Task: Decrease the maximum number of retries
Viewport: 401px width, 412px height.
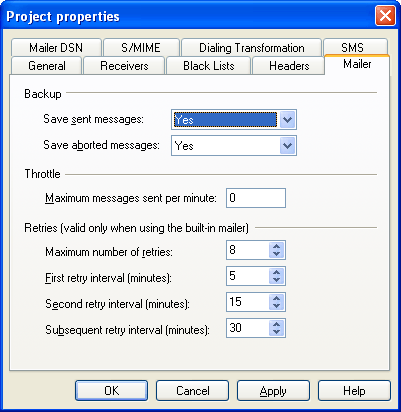Action: tap(276, 254)
